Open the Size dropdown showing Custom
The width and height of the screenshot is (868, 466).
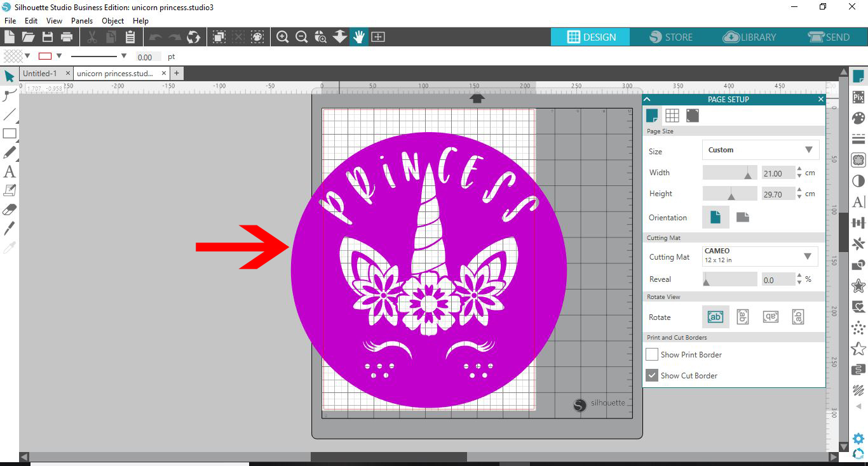click(761, 150)
